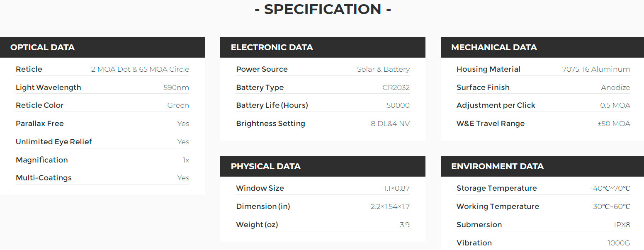The height and width of the screenshot is (250, 644).
Task: Click the MECHANICAL DATA section header
Action: click(x=494, y=47)
